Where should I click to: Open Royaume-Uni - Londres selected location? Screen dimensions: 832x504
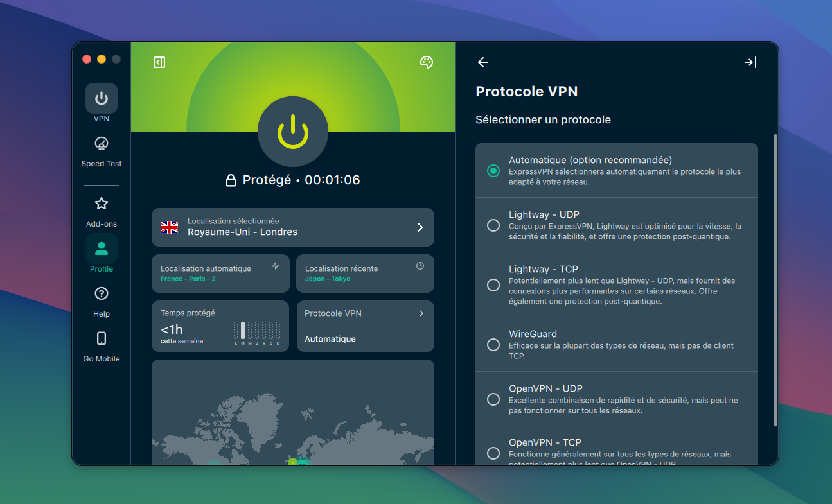click(x=293, y=227)
